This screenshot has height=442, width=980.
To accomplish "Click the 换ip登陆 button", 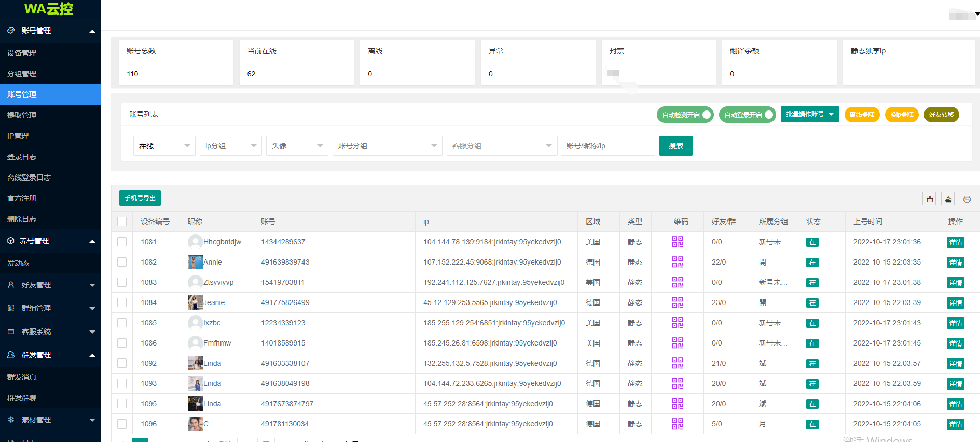I will pos(902,115).
